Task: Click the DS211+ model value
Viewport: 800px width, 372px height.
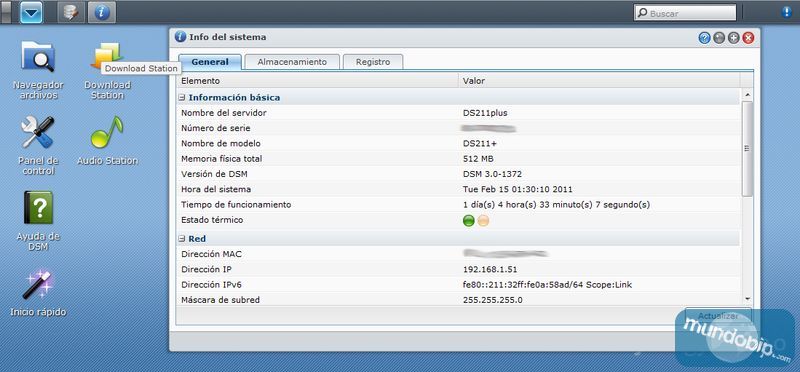Action: coord(480,143)
